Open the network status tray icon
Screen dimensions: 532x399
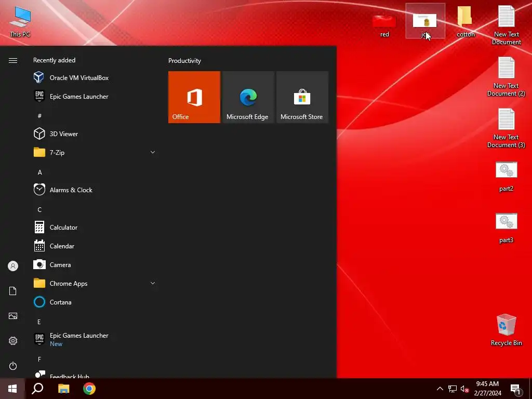(x=453, y=389)
